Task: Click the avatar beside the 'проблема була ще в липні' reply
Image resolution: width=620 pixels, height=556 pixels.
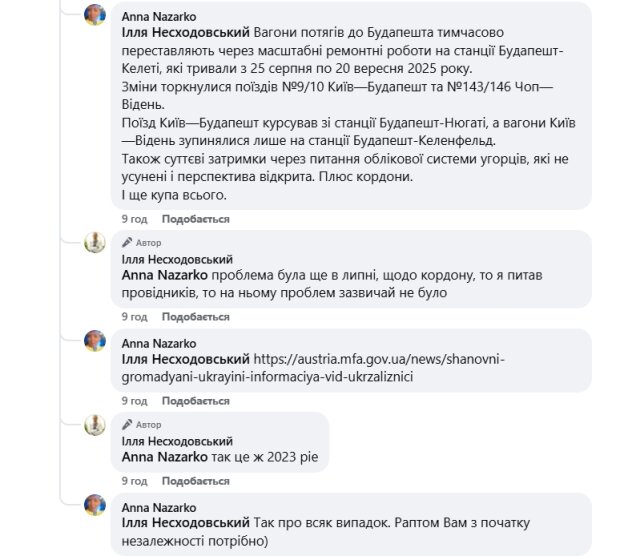Action: coord(95,242)
